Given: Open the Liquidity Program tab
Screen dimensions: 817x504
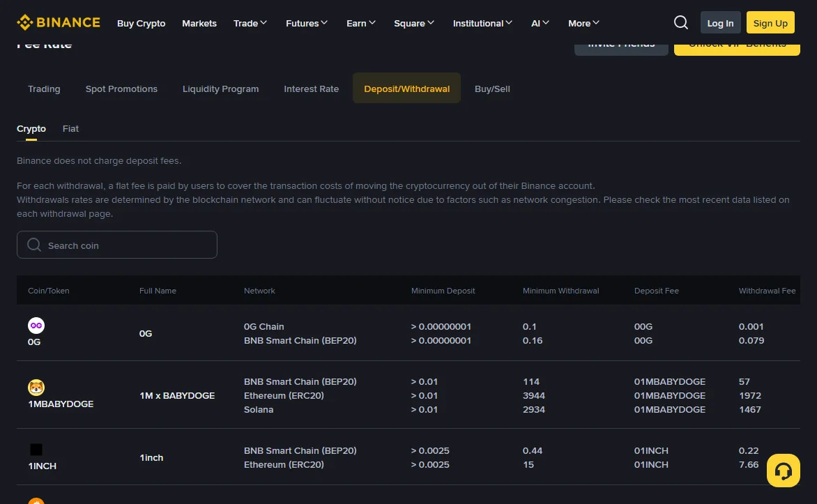Looking at the screenshot, I should coord(220,89).
